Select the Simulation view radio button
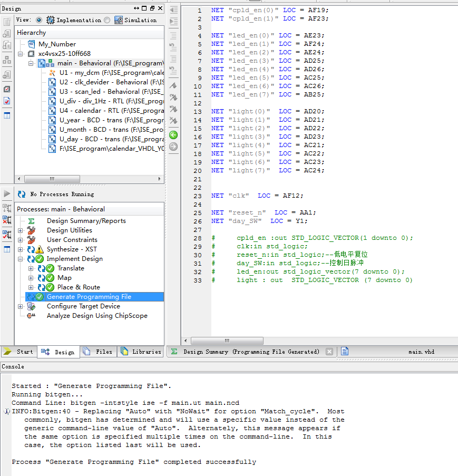 (107, 20)
